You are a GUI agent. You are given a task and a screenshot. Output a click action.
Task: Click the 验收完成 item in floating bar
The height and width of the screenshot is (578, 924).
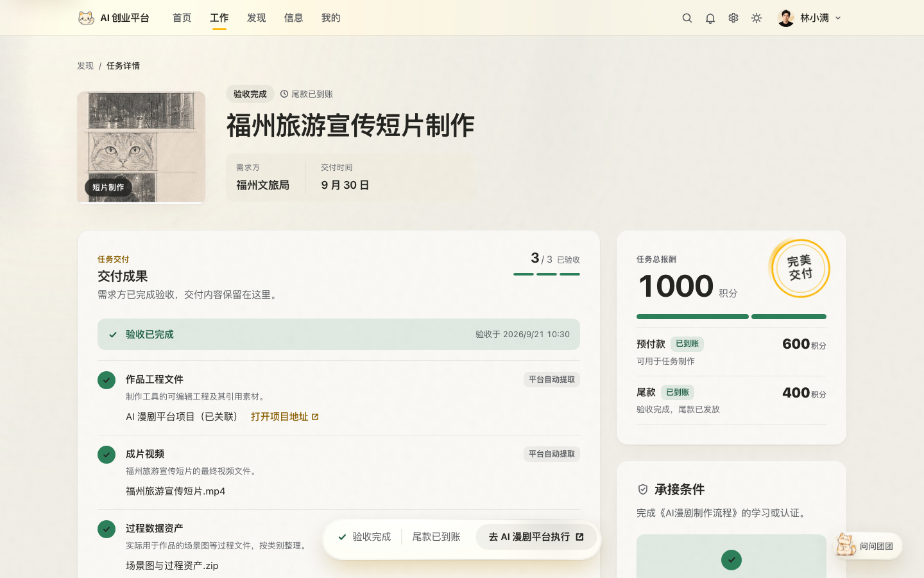[364, 537]
